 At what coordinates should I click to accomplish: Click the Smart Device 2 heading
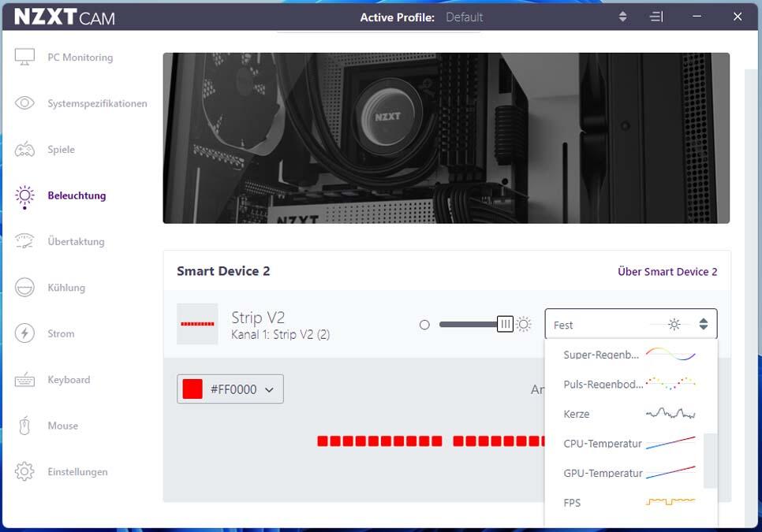(x=223, y=271)
